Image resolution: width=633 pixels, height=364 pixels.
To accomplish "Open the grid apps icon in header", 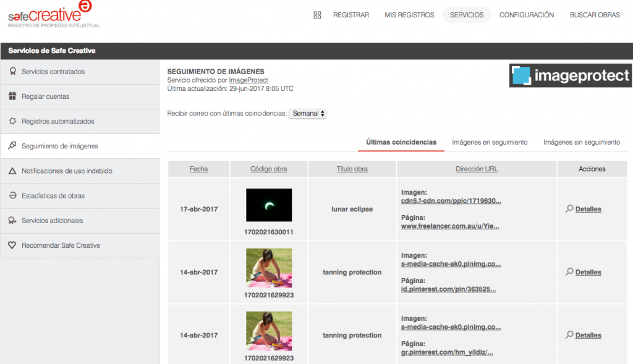I will coord(318,15).
